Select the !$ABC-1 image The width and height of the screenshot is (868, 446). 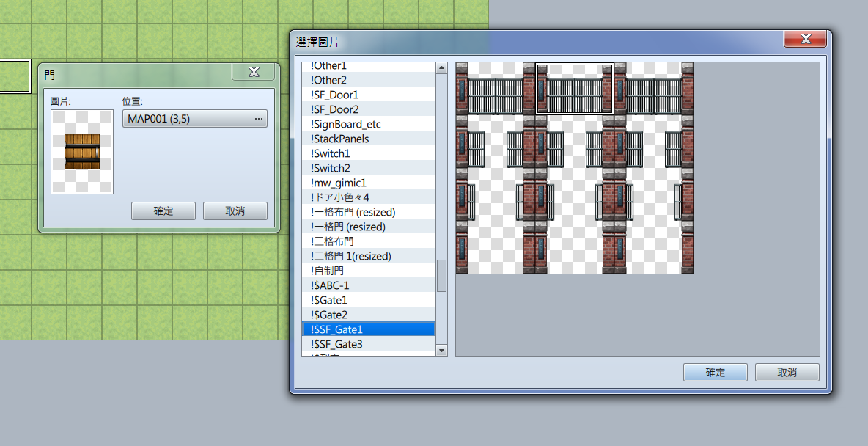[x=369, y=285]
